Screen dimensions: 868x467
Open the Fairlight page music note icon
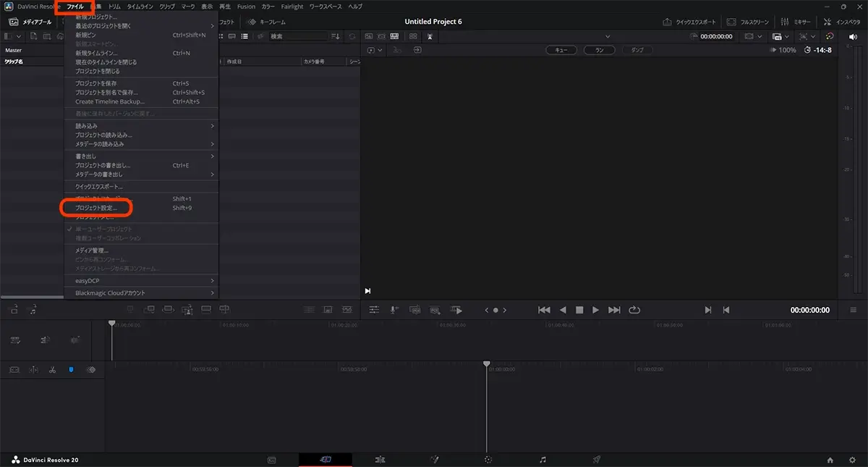pos(542,460)
